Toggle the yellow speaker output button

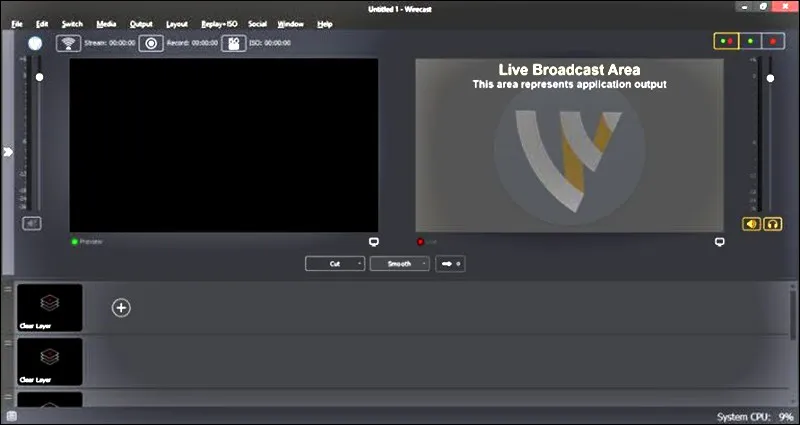click(752, 224)
